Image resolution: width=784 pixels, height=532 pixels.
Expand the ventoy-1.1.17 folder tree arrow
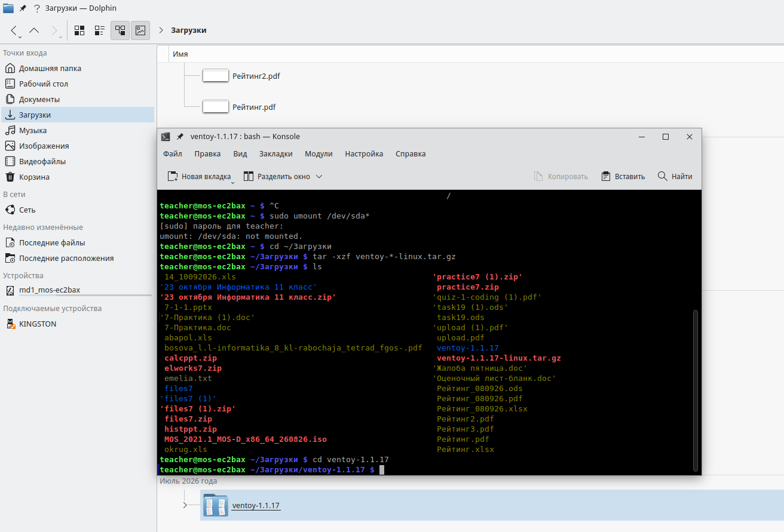pyautogui.click(x=185, y=505)
